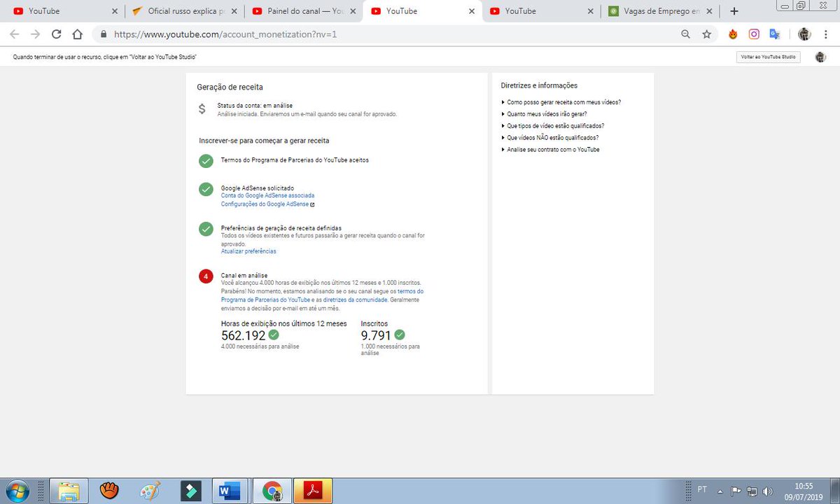Open the Filmora taskbar icon
Image resolution: width=840 pixels, height=504 pixels.
tap(190, 491)
